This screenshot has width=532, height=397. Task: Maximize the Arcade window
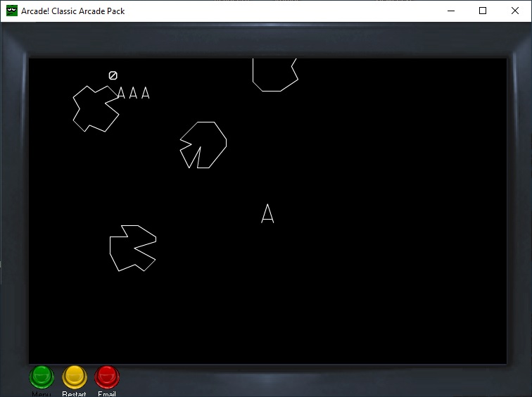[x=483, y=11]
